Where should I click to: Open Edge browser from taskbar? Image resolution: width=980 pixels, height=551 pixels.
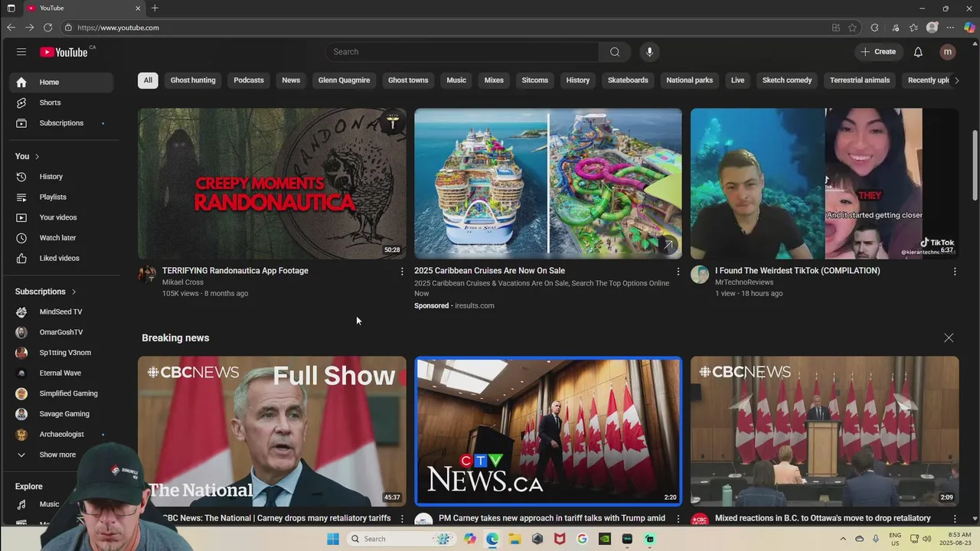pos(492,539)
